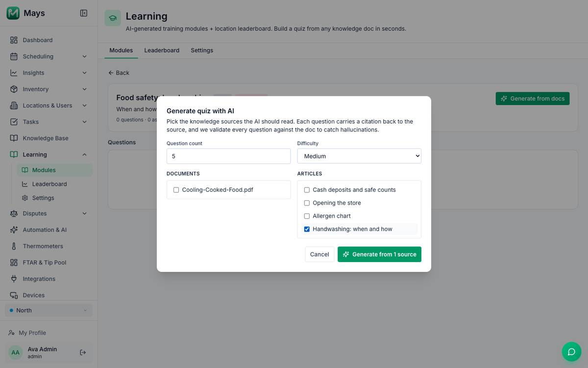Click Cancel in the quiz dialog

(x=319, y=254)
